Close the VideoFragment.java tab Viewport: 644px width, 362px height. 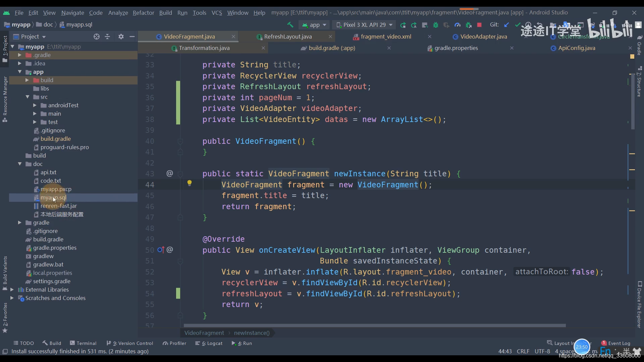click(233, 37)
